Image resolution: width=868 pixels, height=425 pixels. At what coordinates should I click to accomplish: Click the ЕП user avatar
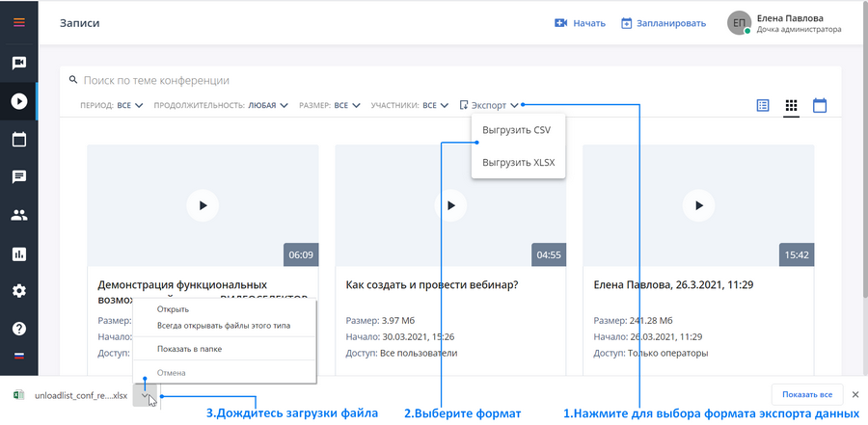(x=739, y=23)
